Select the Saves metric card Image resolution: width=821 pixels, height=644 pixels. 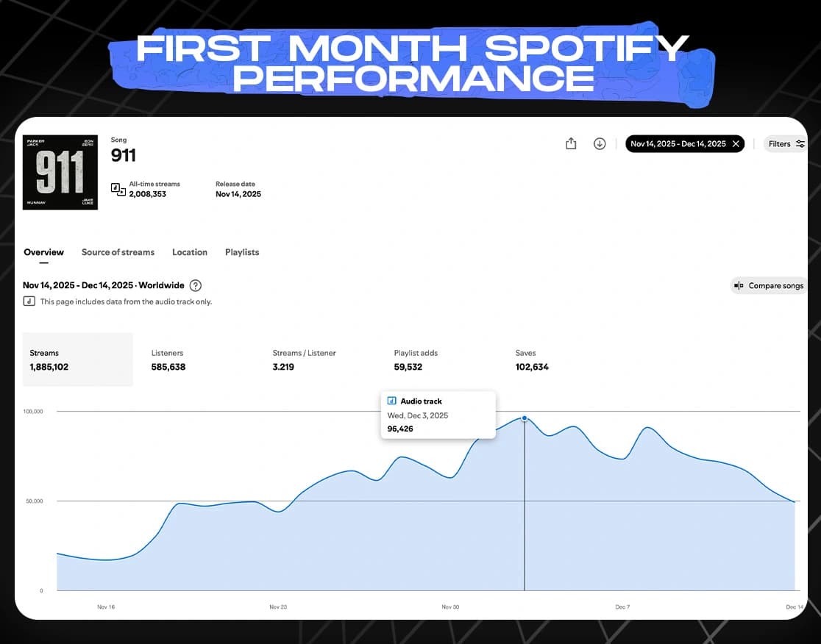[531, 360]
